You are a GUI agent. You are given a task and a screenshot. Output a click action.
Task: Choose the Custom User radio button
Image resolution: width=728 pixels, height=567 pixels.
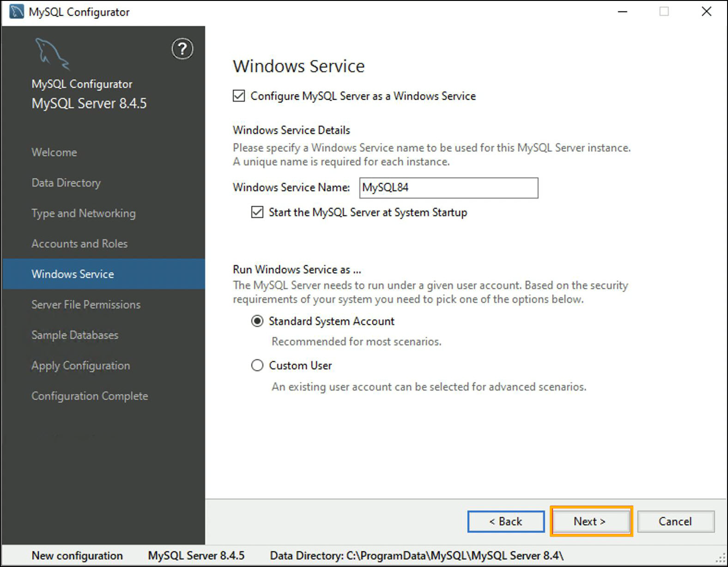257,366
